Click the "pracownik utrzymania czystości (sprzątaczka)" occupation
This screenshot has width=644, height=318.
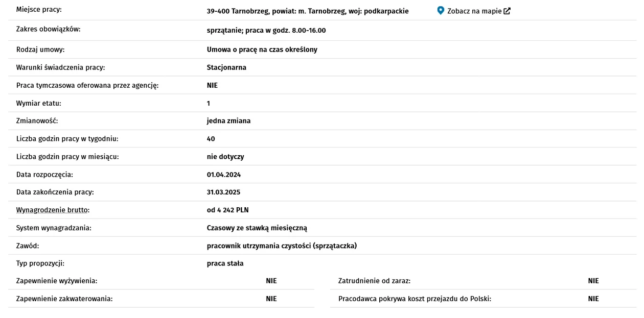point(282,246)
